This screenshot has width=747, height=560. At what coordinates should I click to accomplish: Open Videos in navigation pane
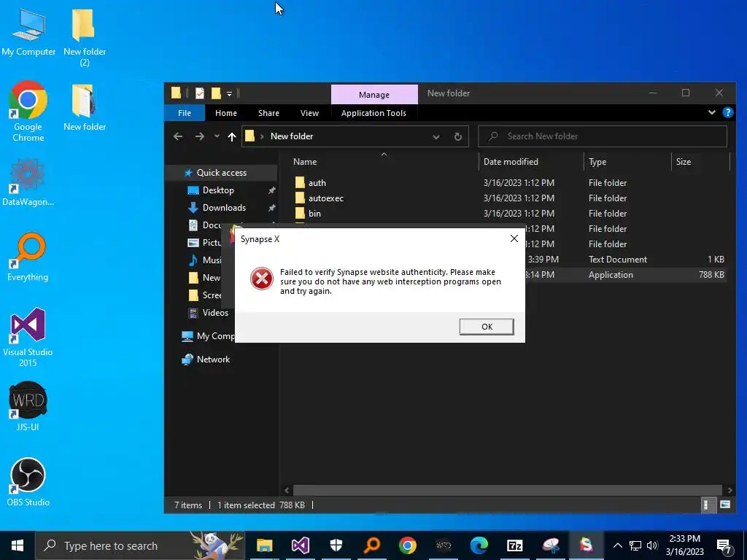[x=215, y=312]
